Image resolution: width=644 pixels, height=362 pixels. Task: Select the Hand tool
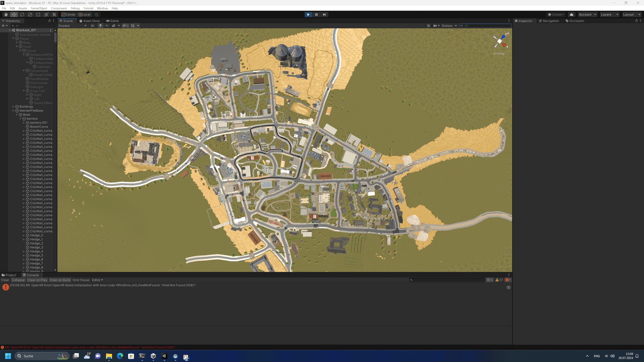tap(6, 14)
